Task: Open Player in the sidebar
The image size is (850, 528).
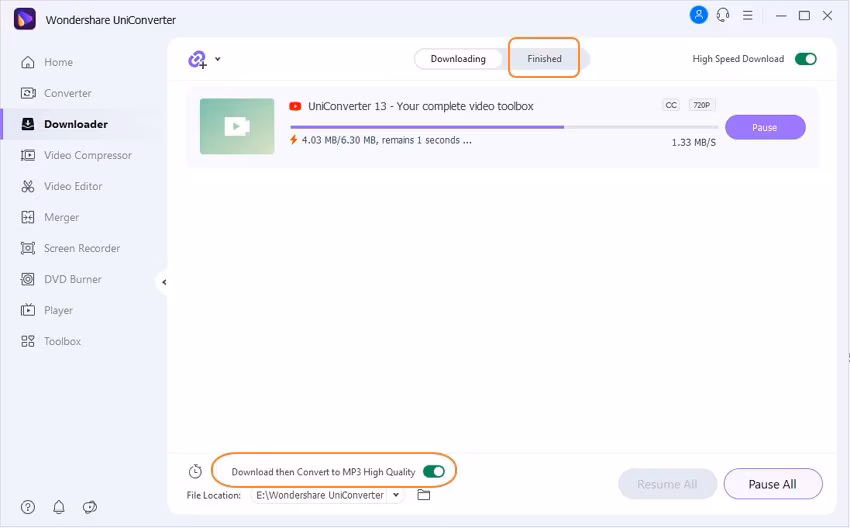Action: [x=81, y=311]
